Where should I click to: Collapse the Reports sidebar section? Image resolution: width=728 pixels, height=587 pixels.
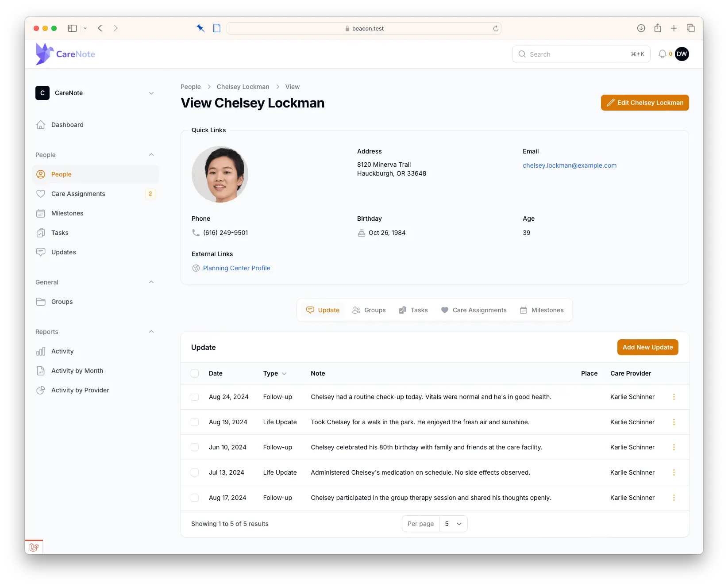pyautogui.click(x=151, y=332)
